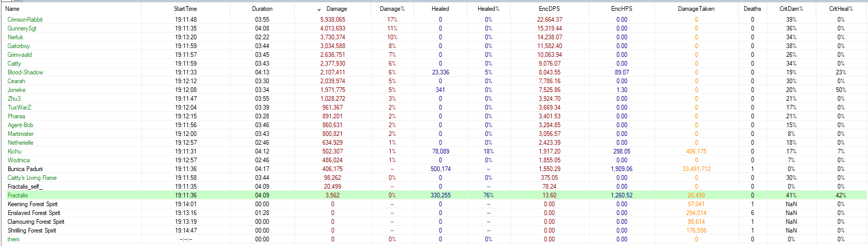Click the Duration column header

coord(262,9)
